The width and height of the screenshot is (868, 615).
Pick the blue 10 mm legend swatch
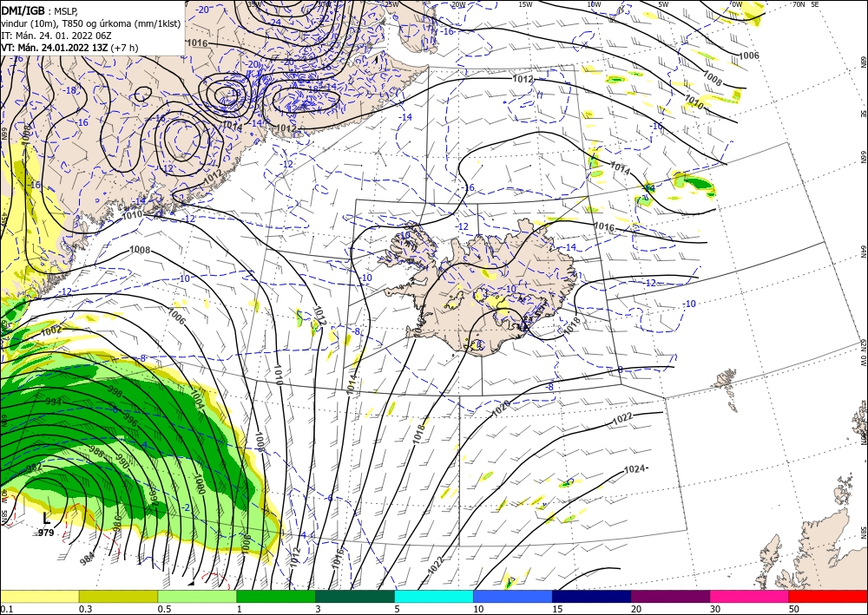[513, 597]
